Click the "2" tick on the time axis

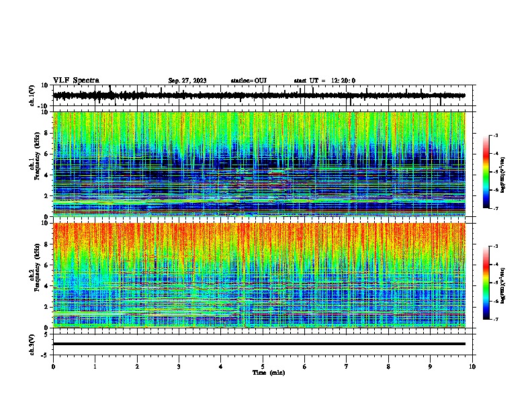click(x=137, y=367)
